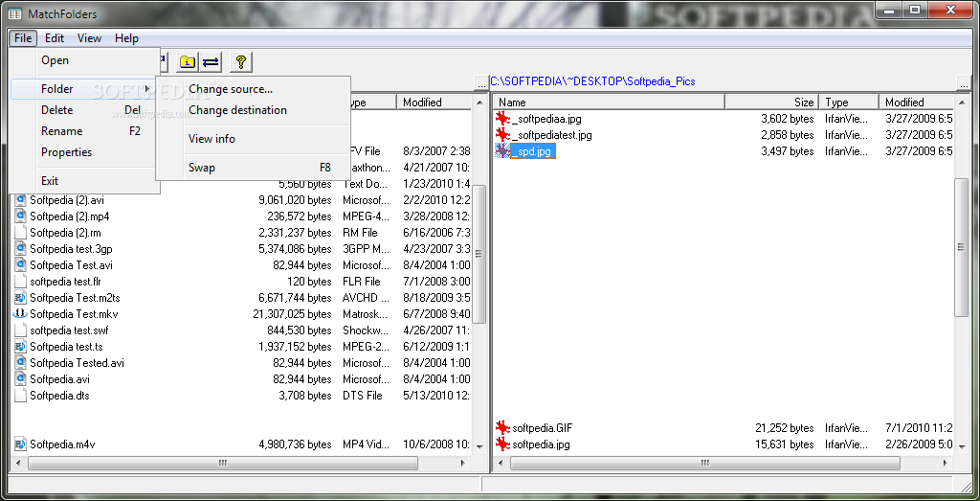This screenshot has height=501, width=980.
Task: Open the Edit menu
Action: coord(55,38)
